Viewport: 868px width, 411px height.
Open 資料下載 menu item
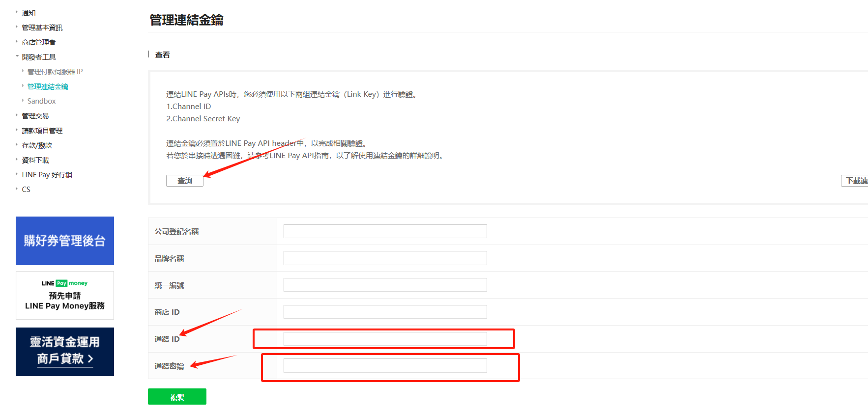[35, 160]
